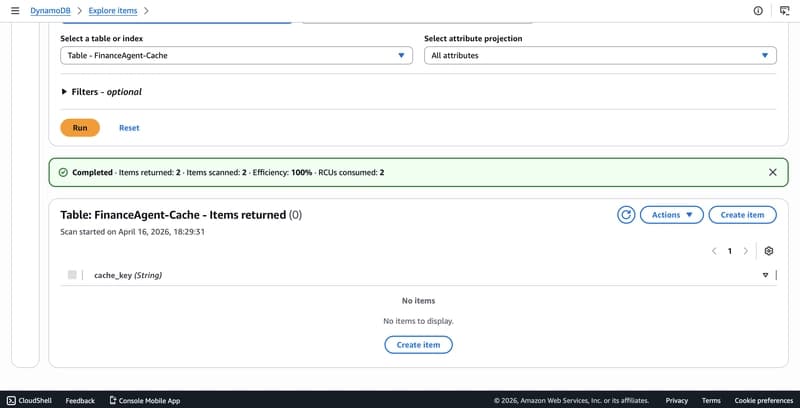
Task: Create item in the empty table area
Action: 418,345
